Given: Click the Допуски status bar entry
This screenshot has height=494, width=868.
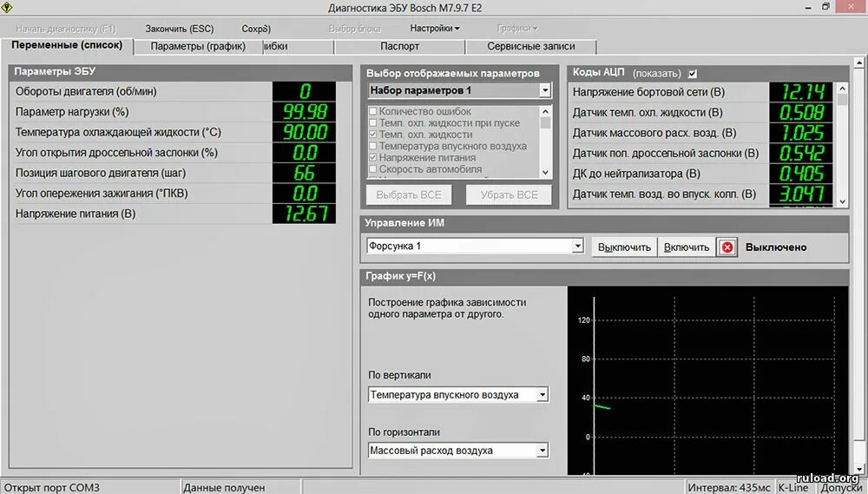Looking at the screenshot, I should [840, 488].
